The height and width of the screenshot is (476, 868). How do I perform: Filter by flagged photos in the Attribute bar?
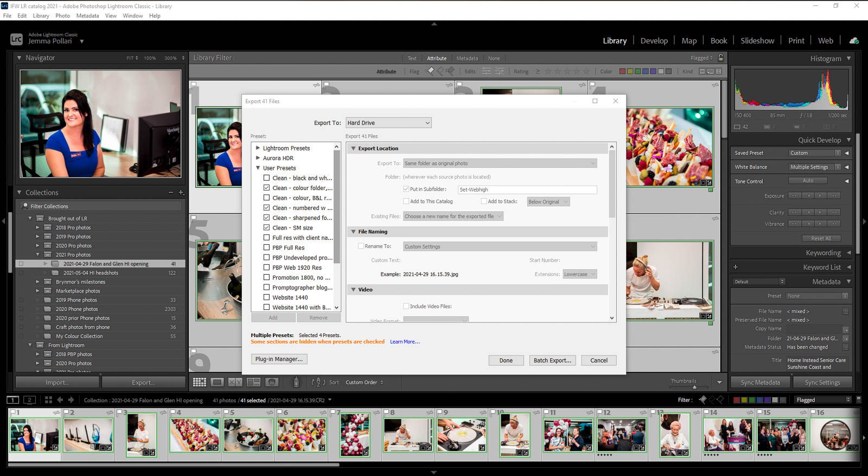[430, 71]
